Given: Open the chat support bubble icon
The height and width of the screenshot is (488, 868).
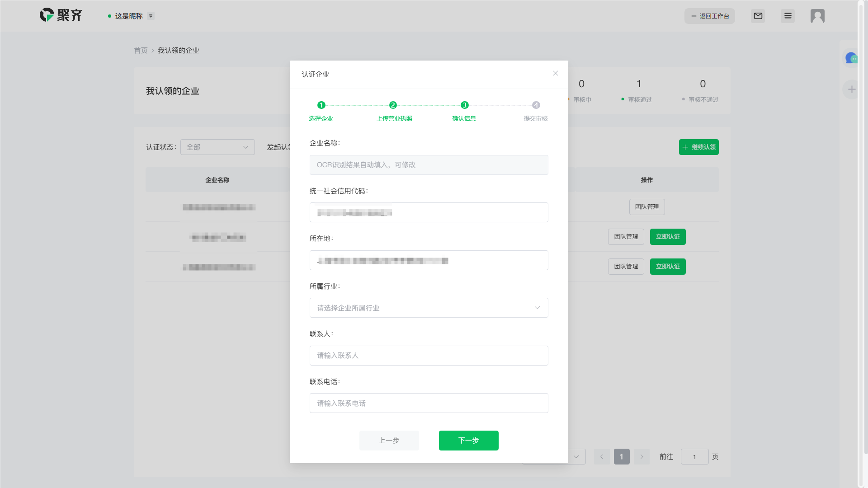Looking at the screenshot, I should 851,58.
